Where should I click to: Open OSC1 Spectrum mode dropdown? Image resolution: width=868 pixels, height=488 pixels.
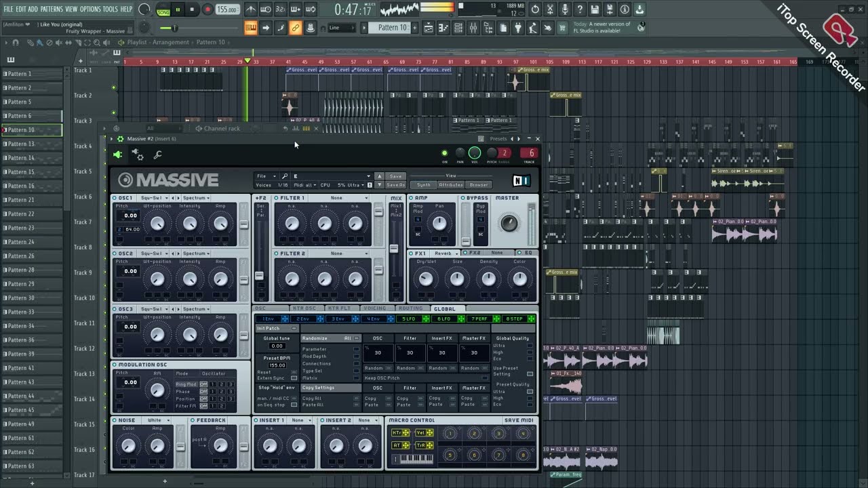196,198
